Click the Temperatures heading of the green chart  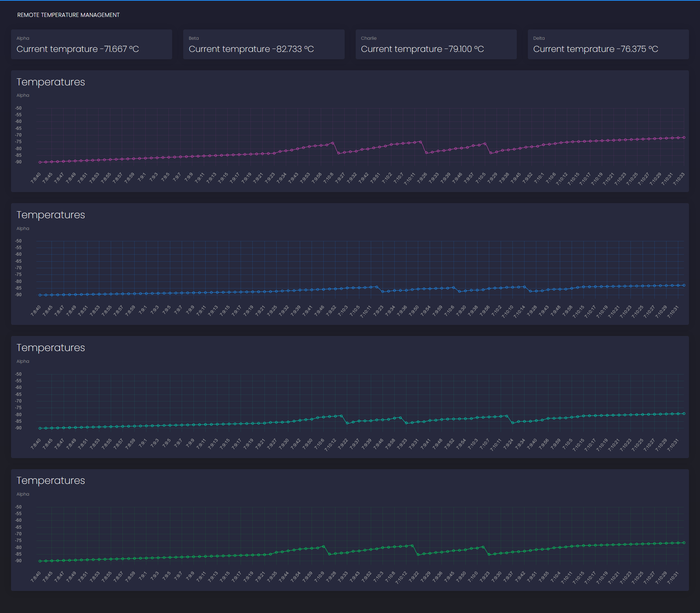51,481
